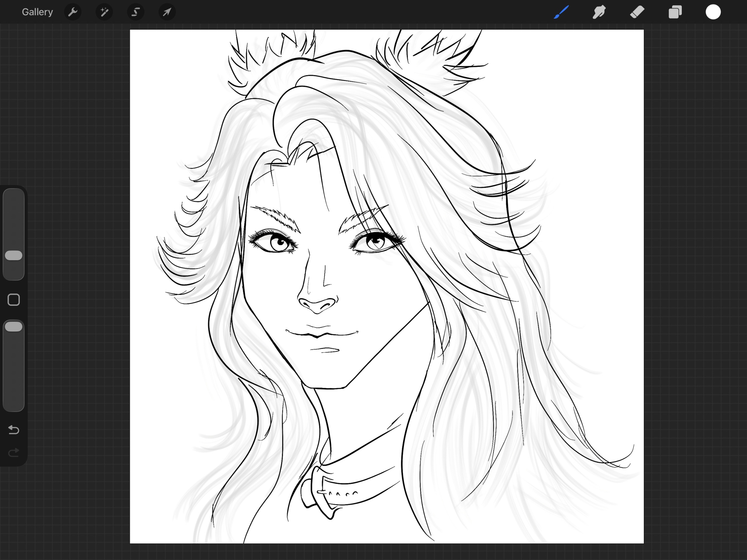Select the Eraser tool
This screenshot has width=747, height=560.
coord(637,12)
